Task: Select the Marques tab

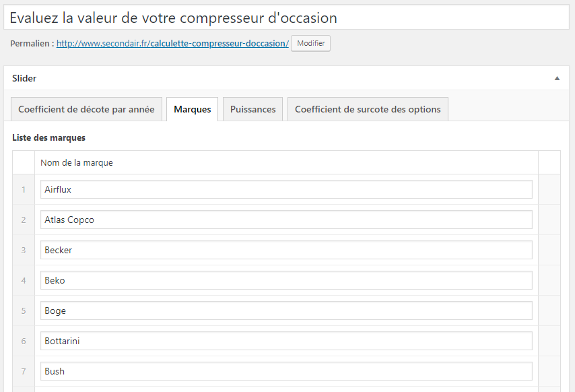Action: [x=192, y=109]
